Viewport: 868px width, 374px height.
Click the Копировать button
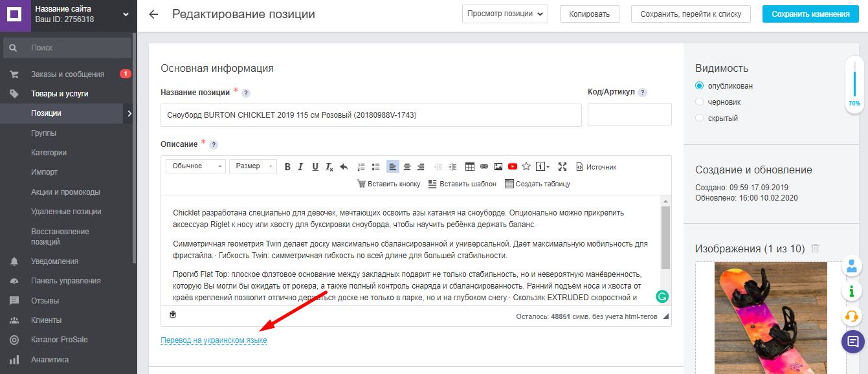(x=590, y=14)
